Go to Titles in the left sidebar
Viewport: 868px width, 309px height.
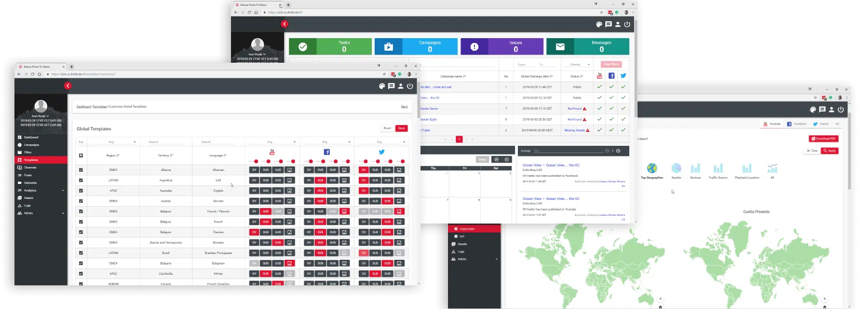(27, 152)
